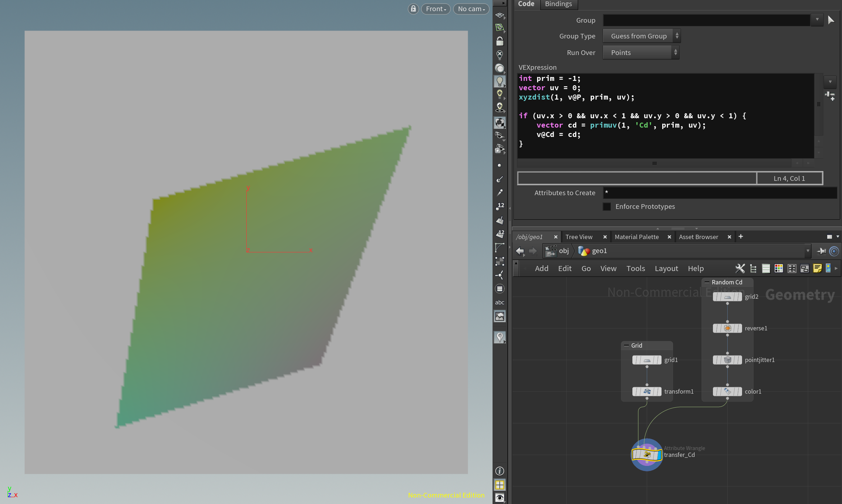Click the map pin marker icon
The image size is (842, 504).
click(x=500, y=337)
